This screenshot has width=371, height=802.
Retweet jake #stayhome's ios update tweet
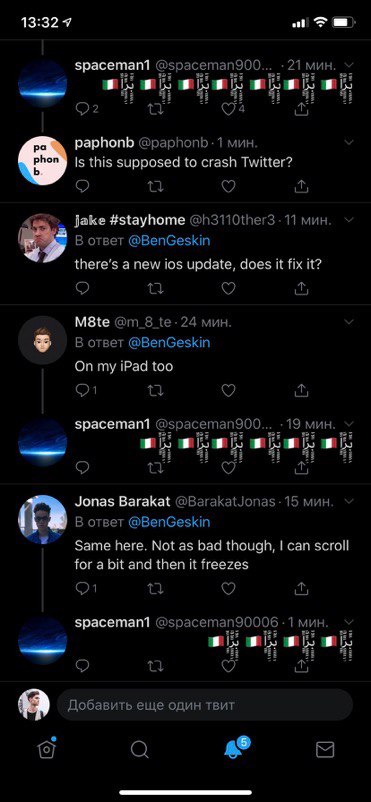pos(155,288)
